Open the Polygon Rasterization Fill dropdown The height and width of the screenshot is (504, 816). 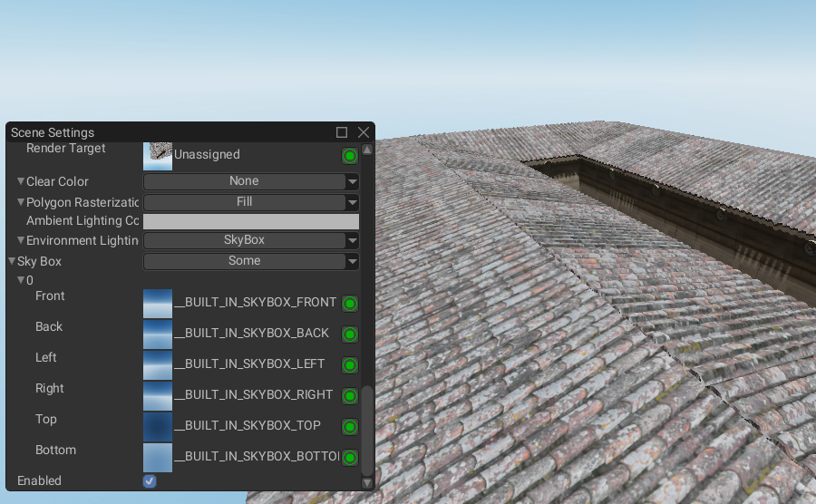251,202
